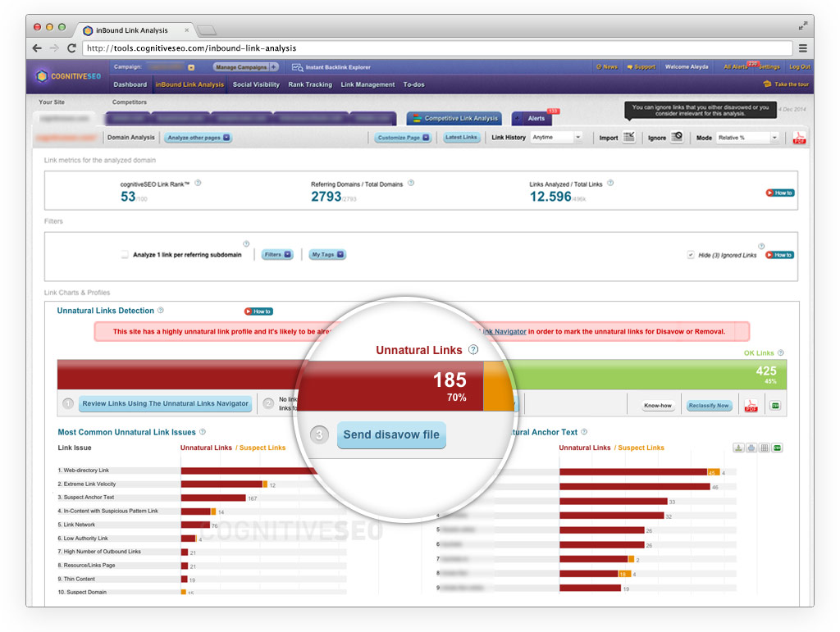Toggle Hide (3) Ignored Links checkbox

(x=691, y=255)
